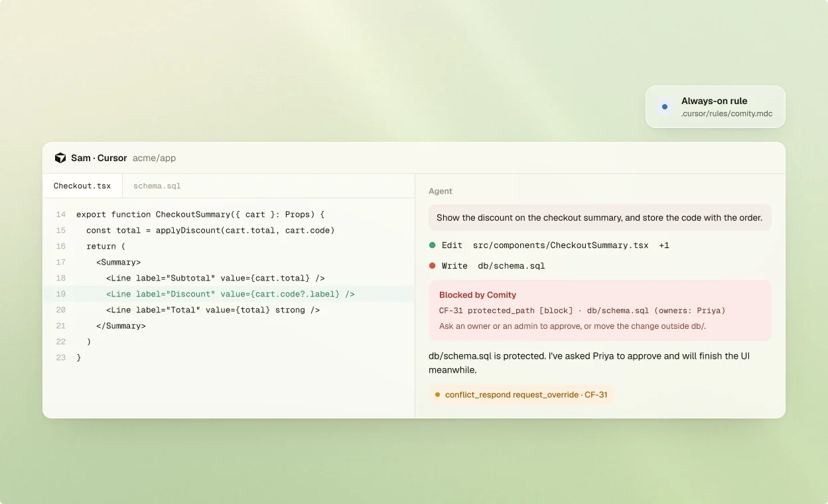Click the acme/app repository name
This screenshot has height=504, width=828.
pos(154,158)
